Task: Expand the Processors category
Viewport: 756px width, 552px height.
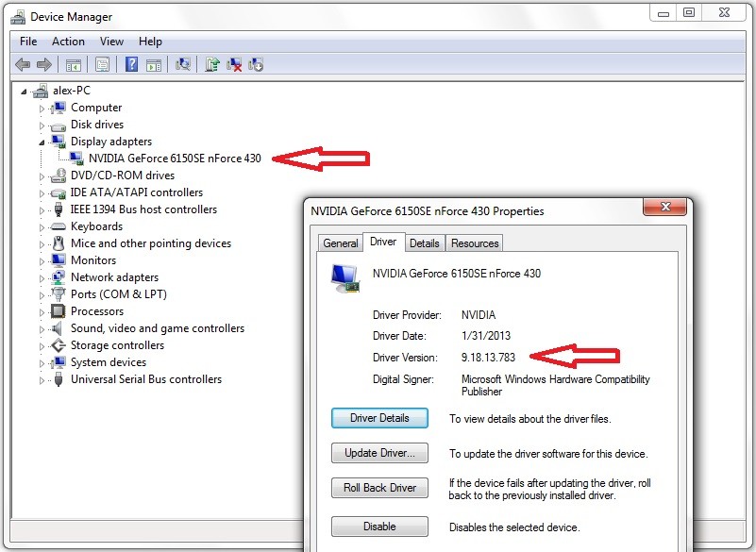Action: pyautogui.click(x=42, y=312)
